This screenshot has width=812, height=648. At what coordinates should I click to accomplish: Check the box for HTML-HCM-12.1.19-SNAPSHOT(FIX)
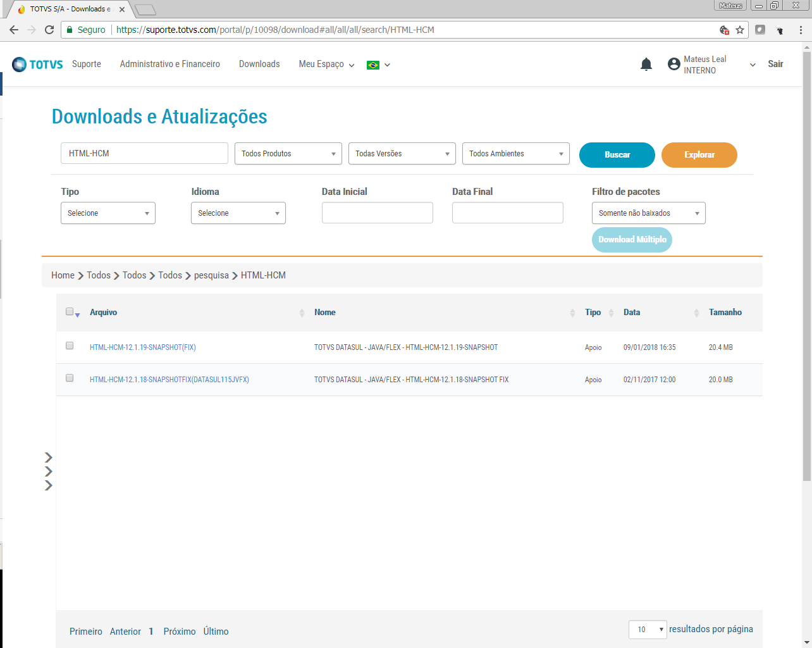pyautogui.click(x=70, y=346)
